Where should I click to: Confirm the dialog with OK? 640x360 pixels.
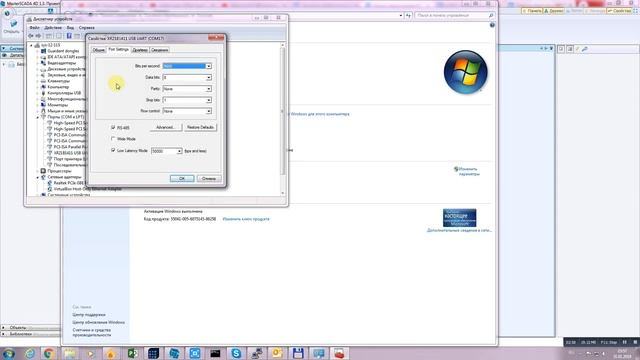coord(182,178)
